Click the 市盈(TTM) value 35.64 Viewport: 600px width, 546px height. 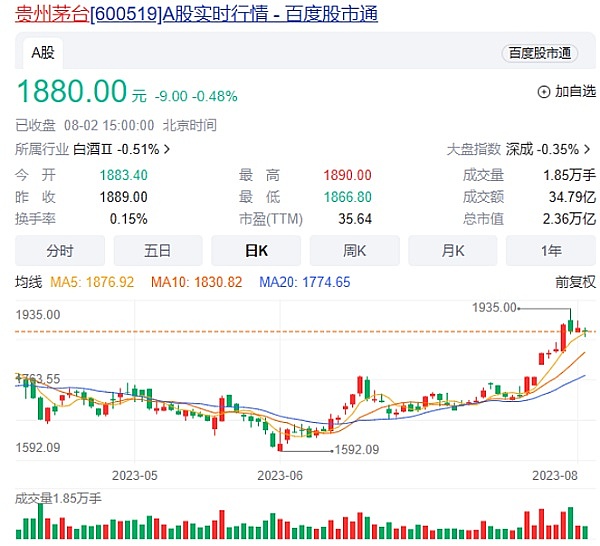pos(355,219)
